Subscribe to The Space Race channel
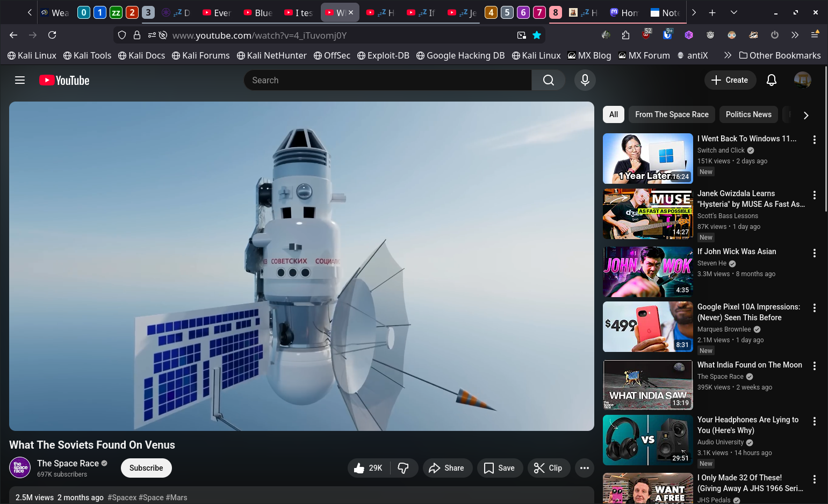The height and width of the screenshot is (504, 828). click(146, 468)
